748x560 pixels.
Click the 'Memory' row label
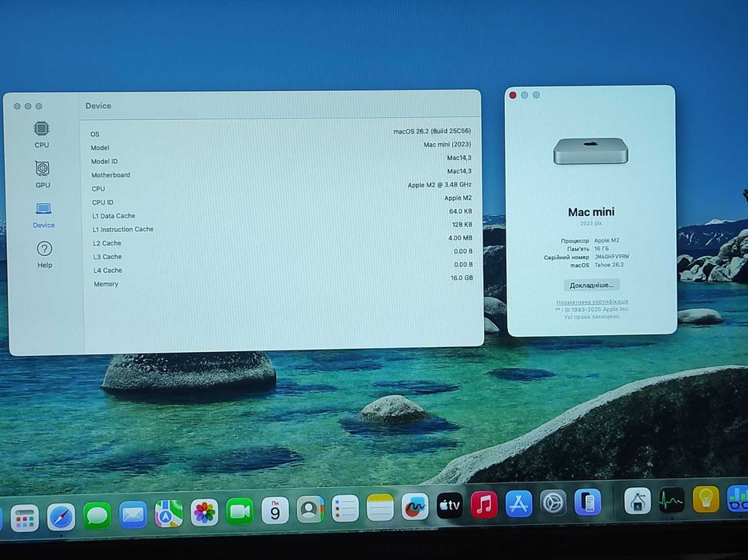[x=106, y=284]
